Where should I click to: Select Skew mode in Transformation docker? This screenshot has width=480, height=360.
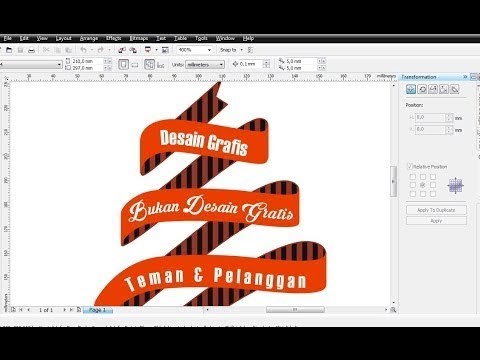pos(455,89)
